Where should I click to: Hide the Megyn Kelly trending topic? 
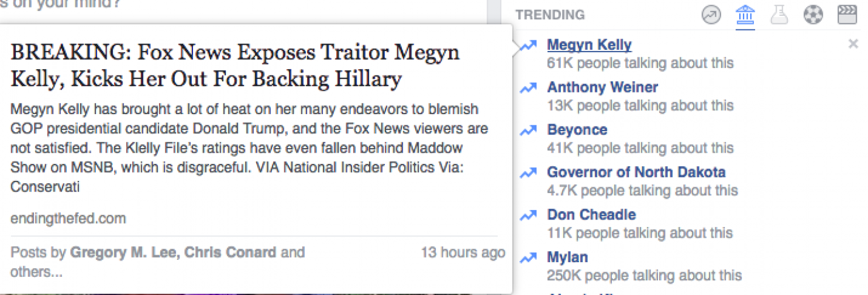pyautogui.click(x=853, y=44)
